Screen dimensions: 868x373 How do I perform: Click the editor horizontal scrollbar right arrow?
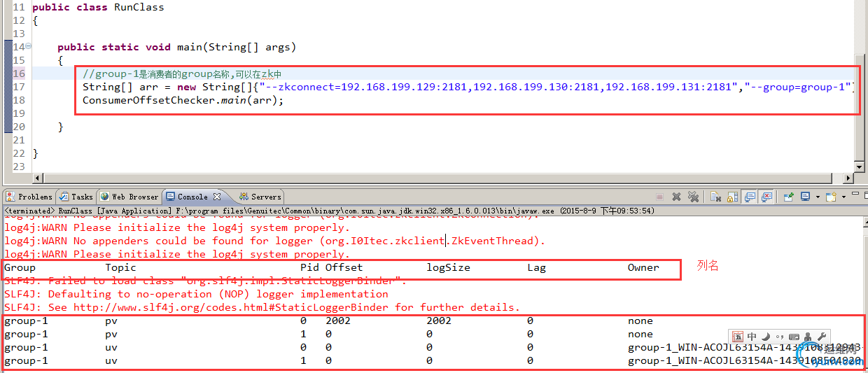tap(849, 178)
